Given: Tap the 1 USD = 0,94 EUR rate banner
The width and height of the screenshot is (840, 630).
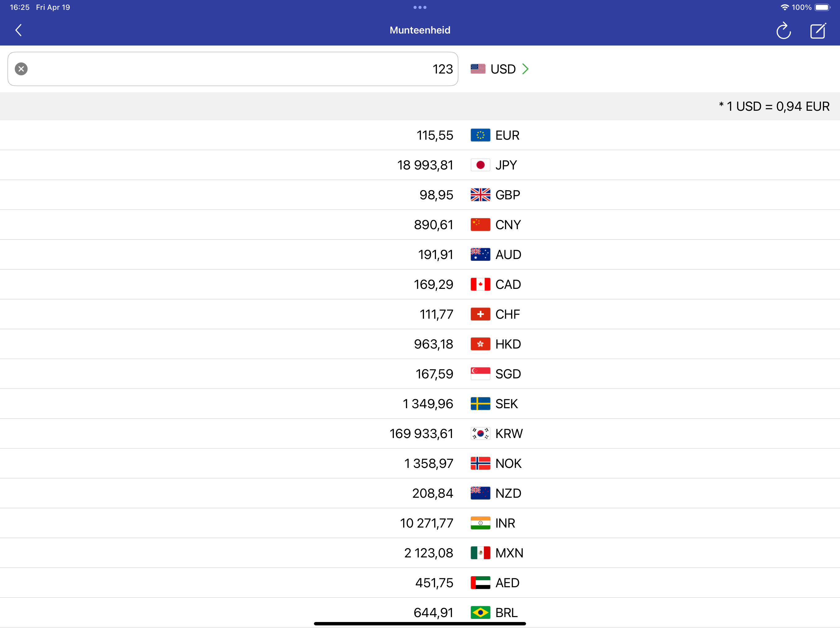Looking at the screenshot, I should click(x=774, y=106).
